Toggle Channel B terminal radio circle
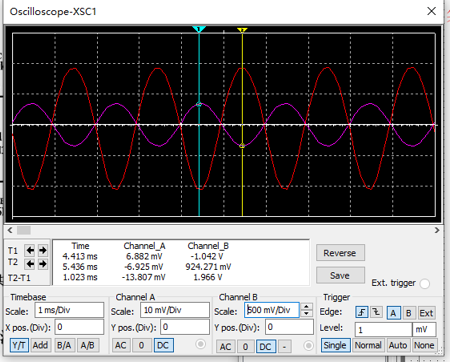 point(309,346)
